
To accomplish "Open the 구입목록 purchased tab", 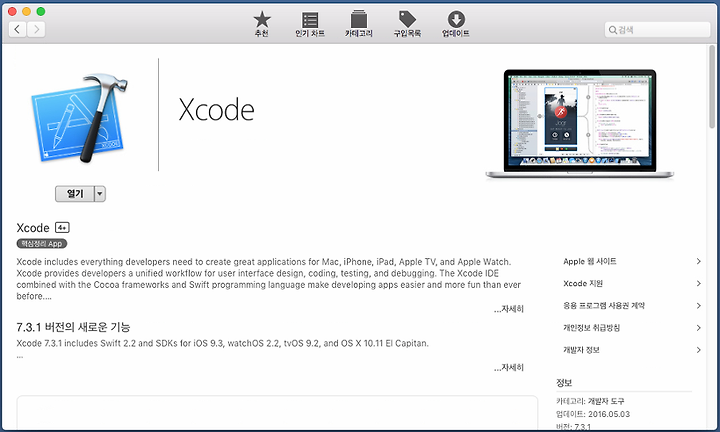I will (407, 24).
